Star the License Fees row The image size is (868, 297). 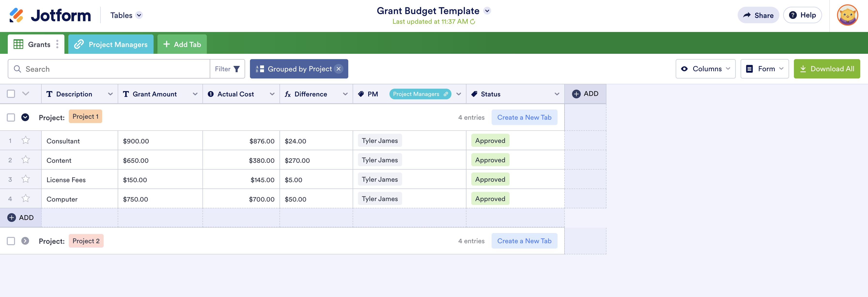26,179
